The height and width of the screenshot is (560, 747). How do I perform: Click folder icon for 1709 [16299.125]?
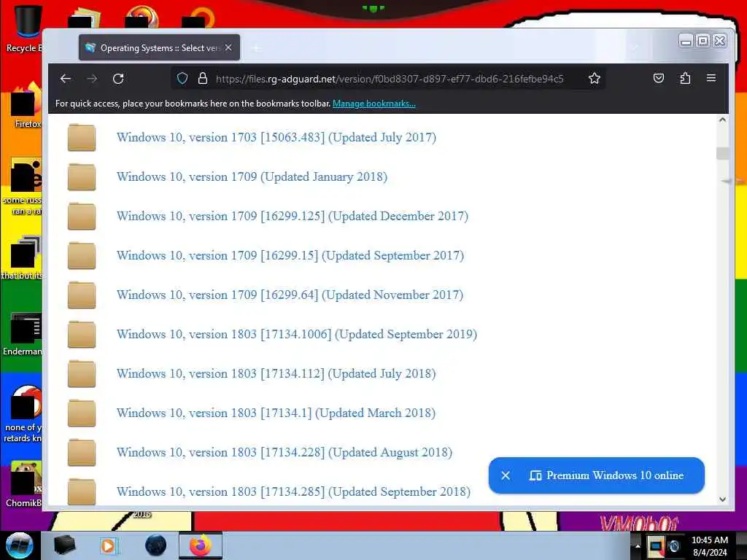[x=82, y=216]
